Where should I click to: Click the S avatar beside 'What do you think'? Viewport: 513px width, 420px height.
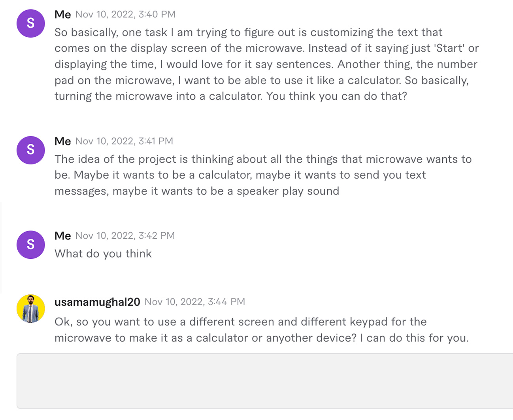pyautogui.click(x=30, y=245)
